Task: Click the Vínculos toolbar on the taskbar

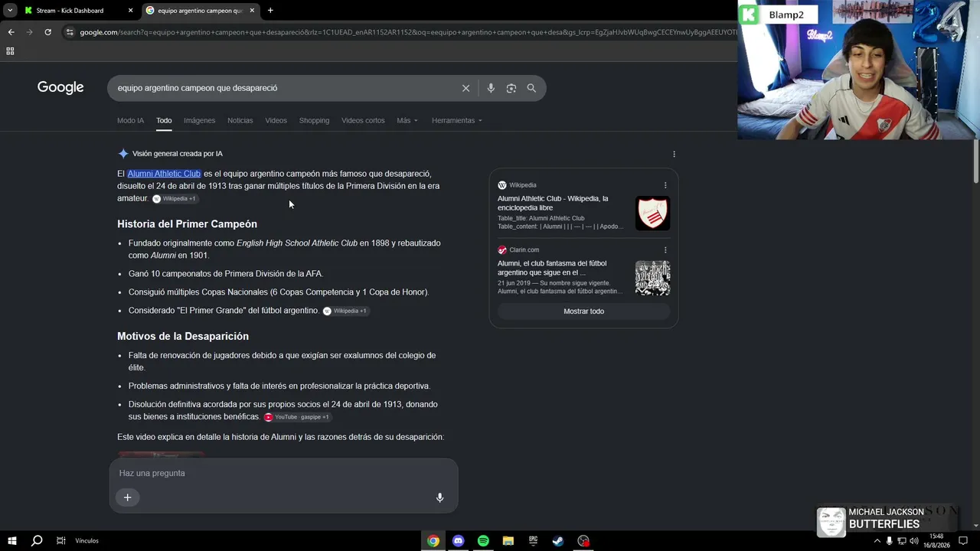Action: click(x=87, y=541)
